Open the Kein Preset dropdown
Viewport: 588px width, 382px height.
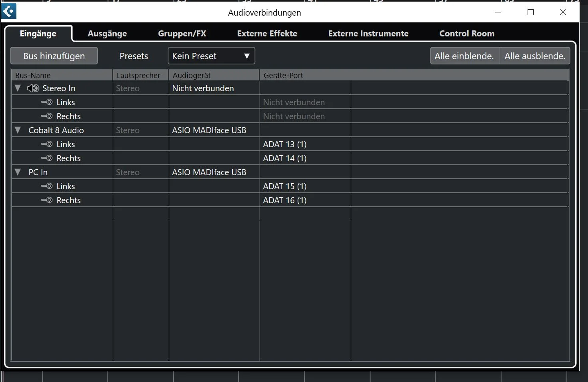click(211, 56)
